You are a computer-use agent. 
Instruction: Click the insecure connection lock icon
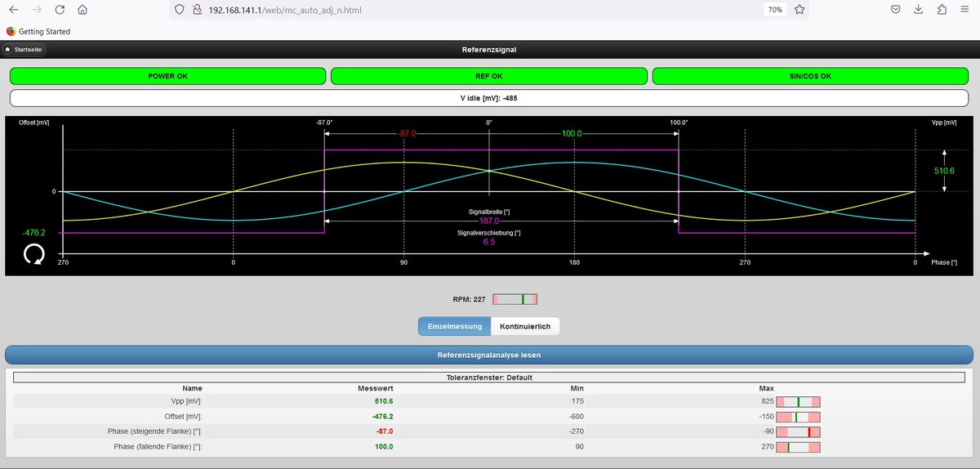point(197,10)
